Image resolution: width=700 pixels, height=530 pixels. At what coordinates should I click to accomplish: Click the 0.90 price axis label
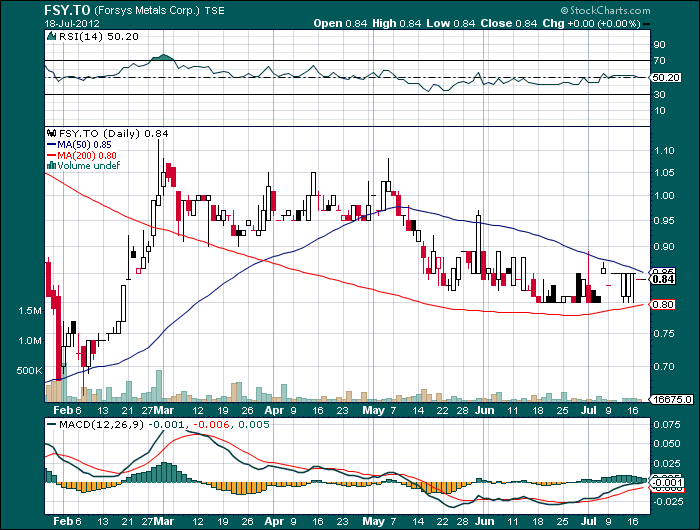[x=664, y=246]
